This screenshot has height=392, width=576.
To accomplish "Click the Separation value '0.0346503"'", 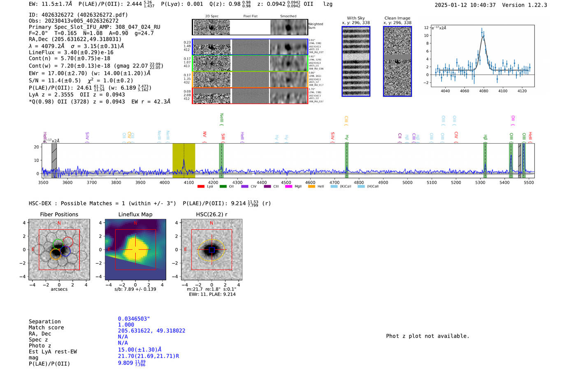I will click(134, 319).
